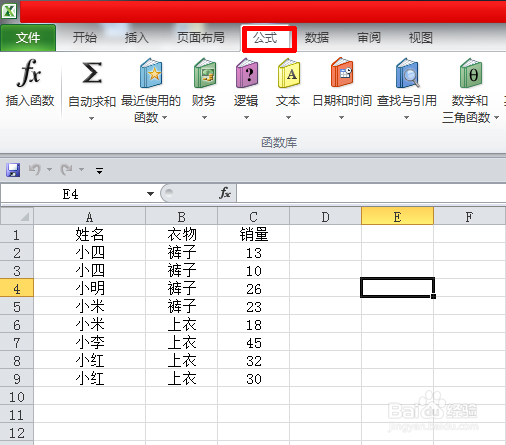Click the 上衣 cell in row 6
This screenshot has height=445, width=506.
[x=181, y=325]
